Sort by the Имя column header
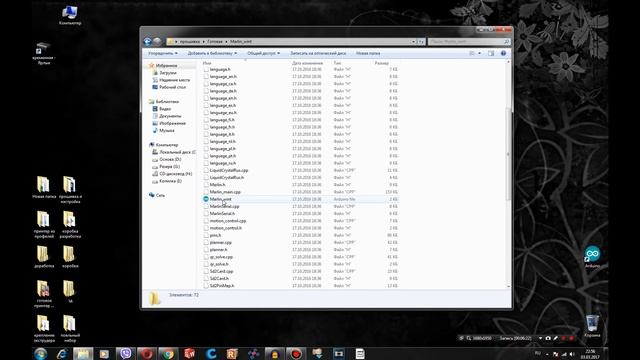 tap(207, 63)
